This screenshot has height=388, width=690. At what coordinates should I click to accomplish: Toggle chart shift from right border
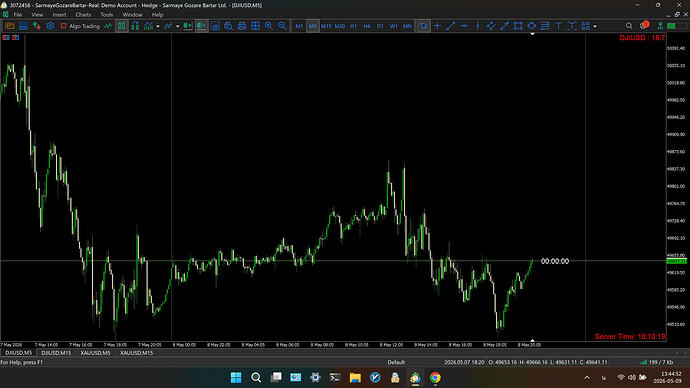[201, 26]
